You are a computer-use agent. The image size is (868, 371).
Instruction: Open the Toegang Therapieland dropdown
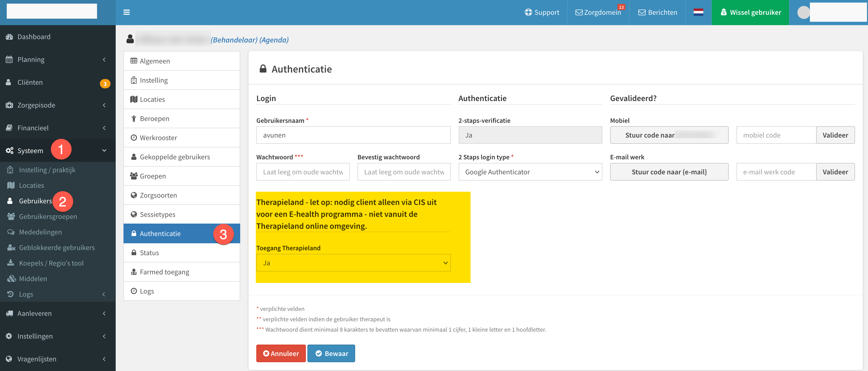point(353,263)
